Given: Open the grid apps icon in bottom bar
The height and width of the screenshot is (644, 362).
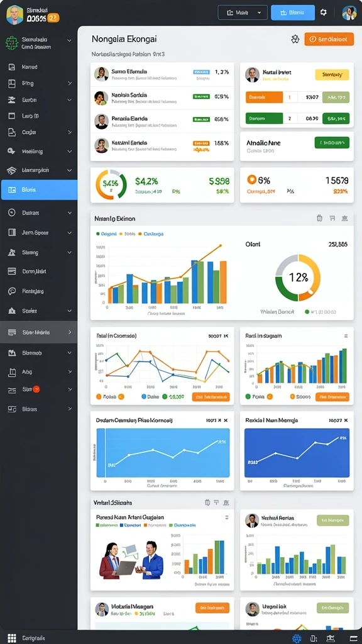Looking at the screenshot, I should (x=12, y=638).
